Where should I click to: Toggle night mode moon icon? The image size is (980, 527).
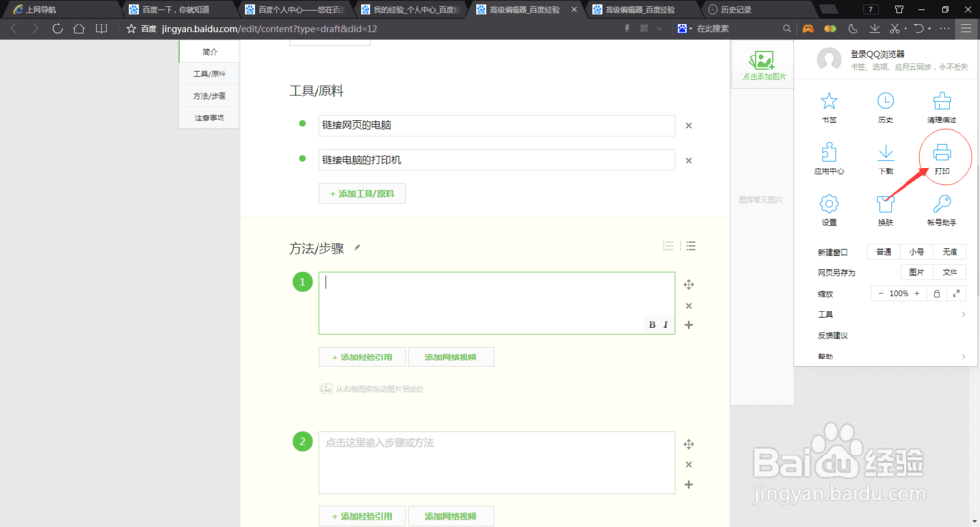click(853, 28)
